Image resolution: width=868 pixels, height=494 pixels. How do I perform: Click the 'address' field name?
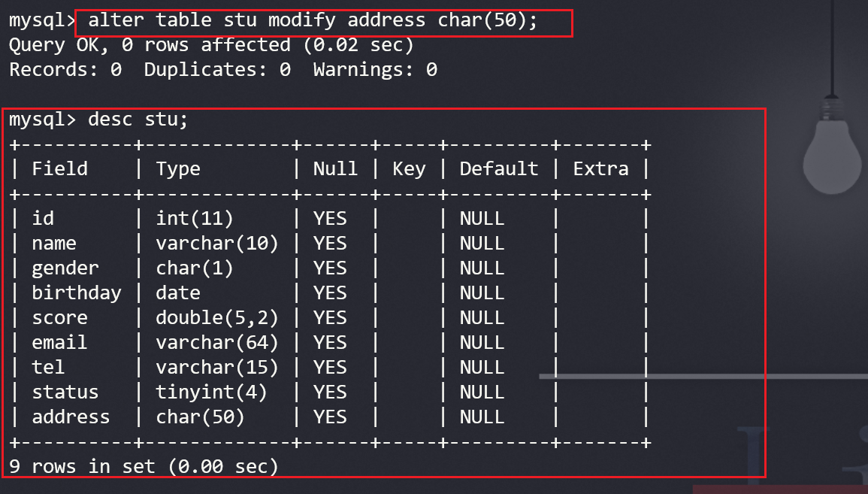point(71,417)
